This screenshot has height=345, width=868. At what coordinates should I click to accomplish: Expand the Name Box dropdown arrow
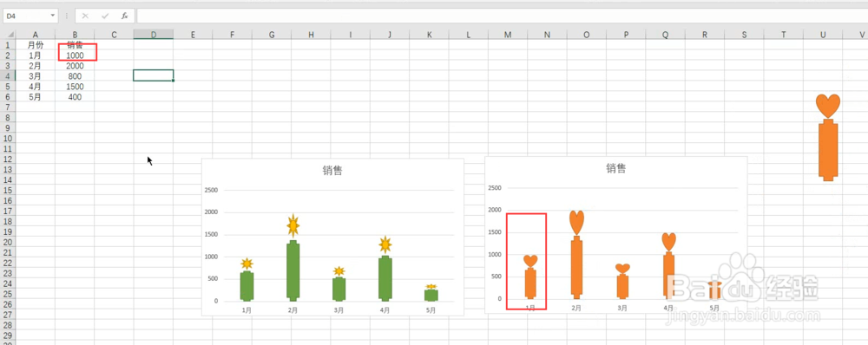53,16
